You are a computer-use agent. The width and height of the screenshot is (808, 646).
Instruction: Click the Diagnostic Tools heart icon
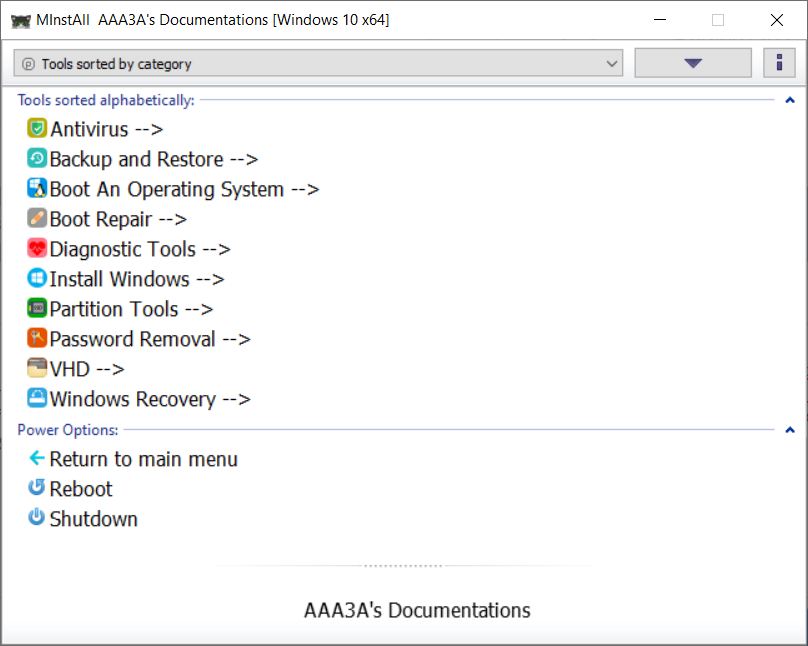(x=37, y=248)
